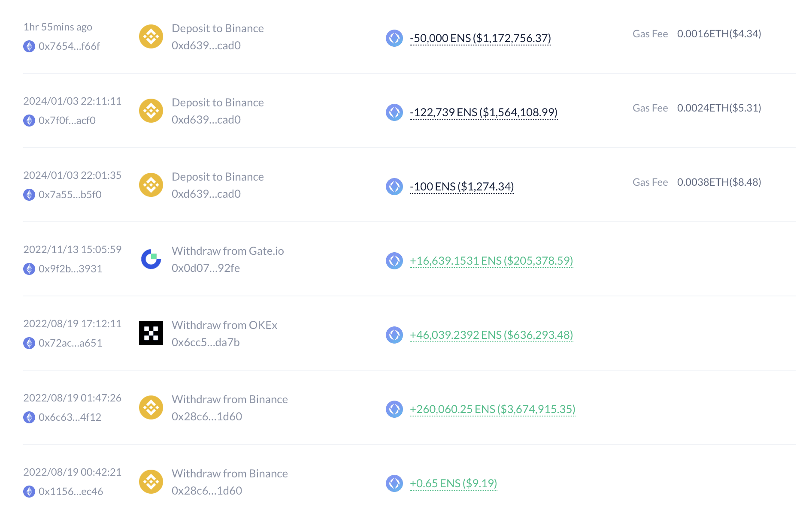Screen dimensions: 812x519
Task: Click the -100 ENS amount link
Action: pos(462,187)
